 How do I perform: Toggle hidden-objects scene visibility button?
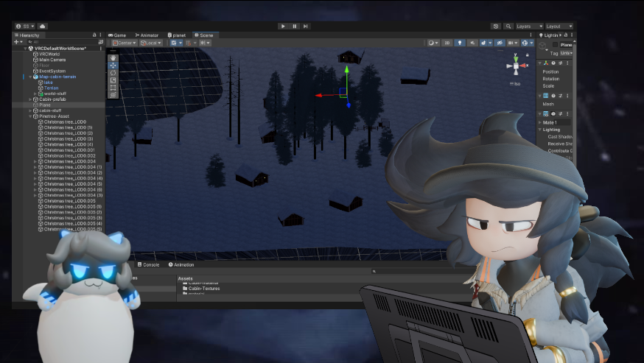point(500,43)
